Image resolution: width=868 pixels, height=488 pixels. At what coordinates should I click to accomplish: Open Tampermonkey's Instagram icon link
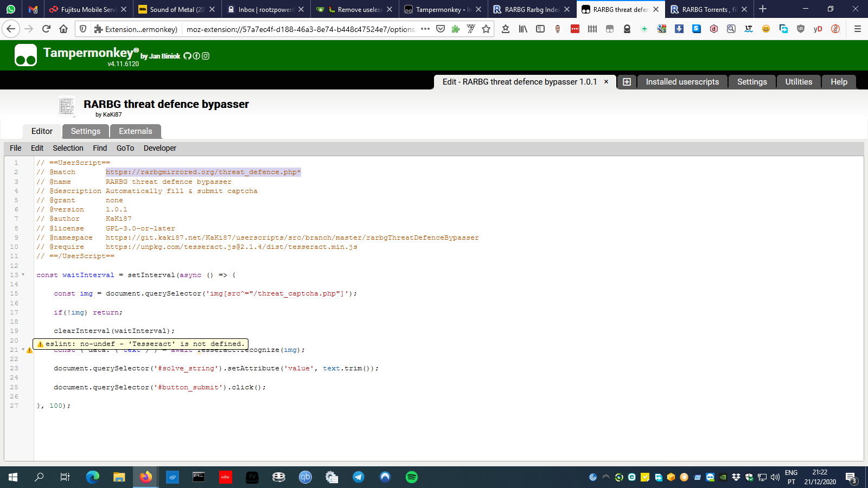coord(206,56)
